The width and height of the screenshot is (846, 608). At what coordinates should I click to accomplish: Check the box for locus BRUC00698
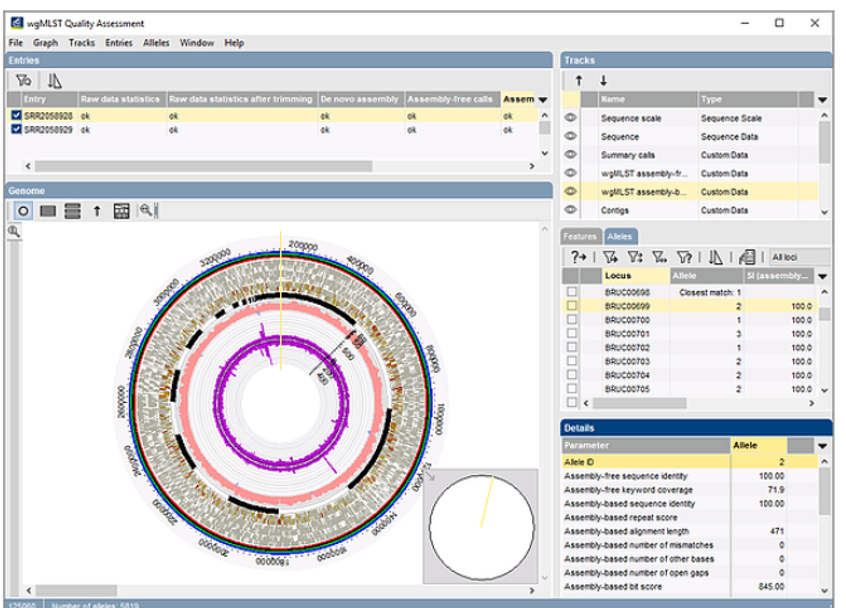571,292
